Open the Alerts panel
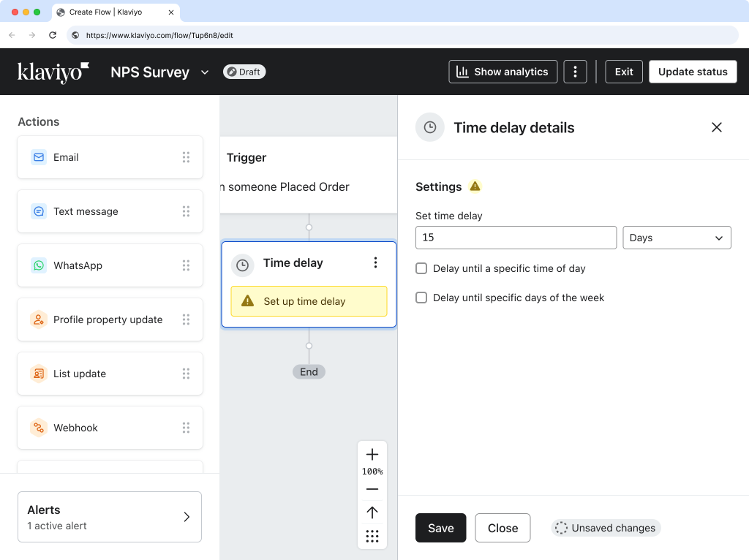This screenshot has height=560, width=749. 110,517
